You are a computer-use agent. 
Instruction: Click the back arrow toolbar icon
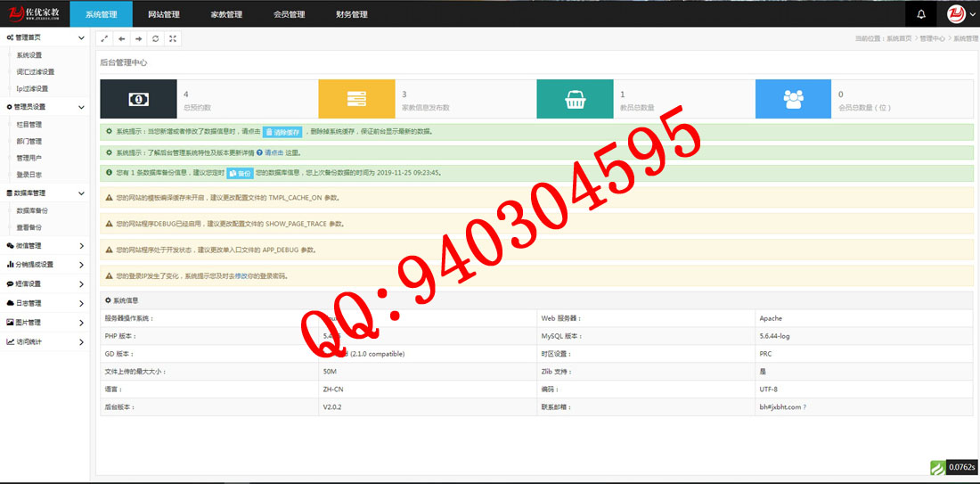point(121,38)
